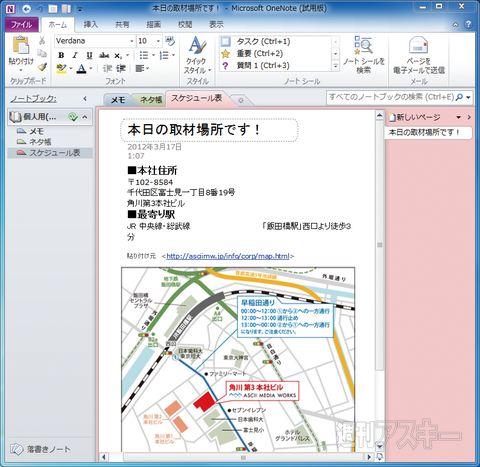The height and width of the screenshot is (467, 480).
Task: Toggle Italic formatting
Action: pyautogui.click(x=75, y=55)
